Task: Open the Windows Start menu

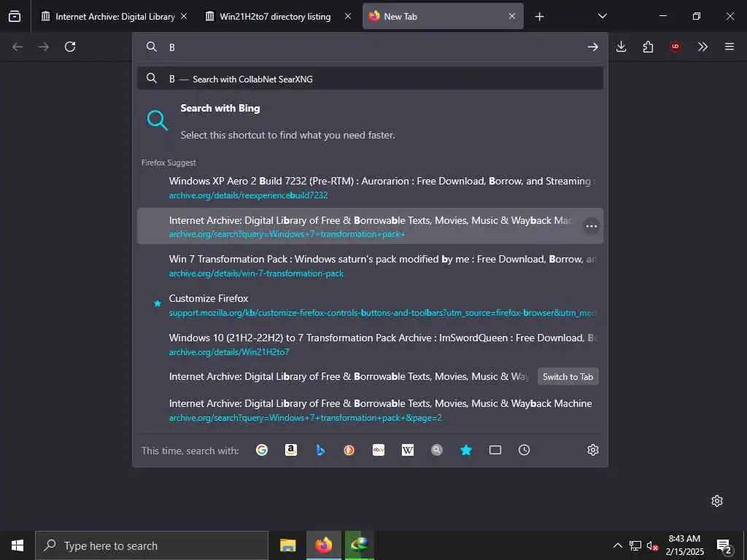Action: coord(18,545)
